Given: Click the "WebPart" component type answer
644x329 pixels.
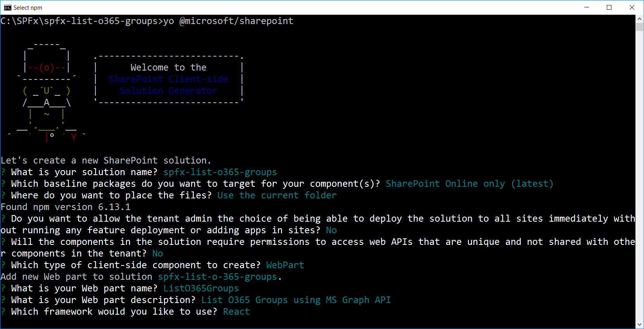Looking at the screenshot, I should tap(285, 265).
